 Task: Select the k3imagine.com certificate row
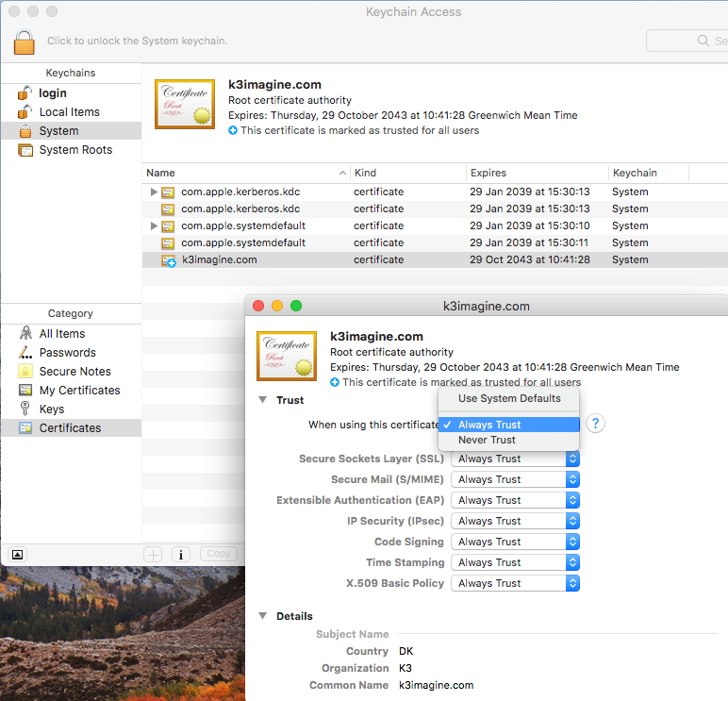(x=435, y=259)
